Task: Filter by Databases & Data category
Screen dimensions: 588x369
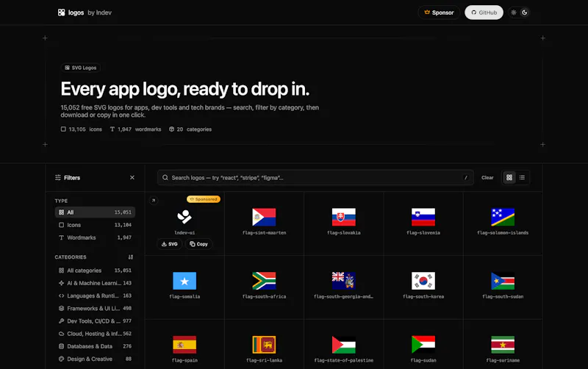Action: click(95, 346)
